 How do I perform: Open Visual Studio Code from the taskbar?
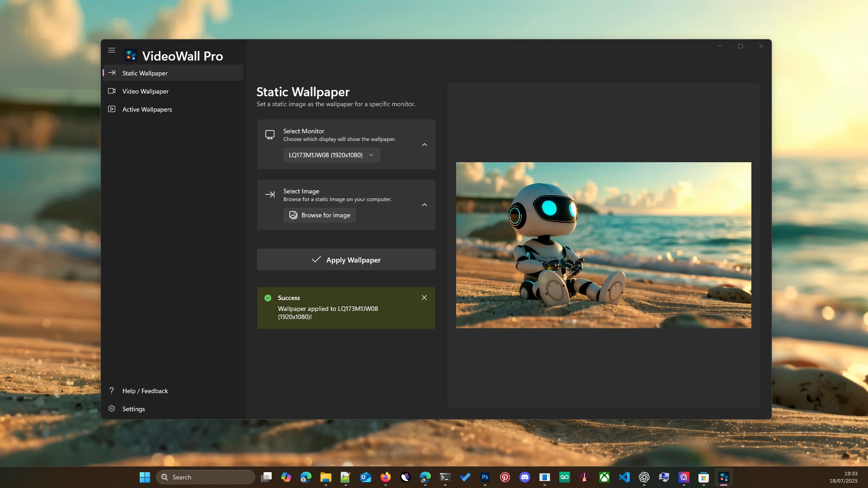(x=624, y=477)
